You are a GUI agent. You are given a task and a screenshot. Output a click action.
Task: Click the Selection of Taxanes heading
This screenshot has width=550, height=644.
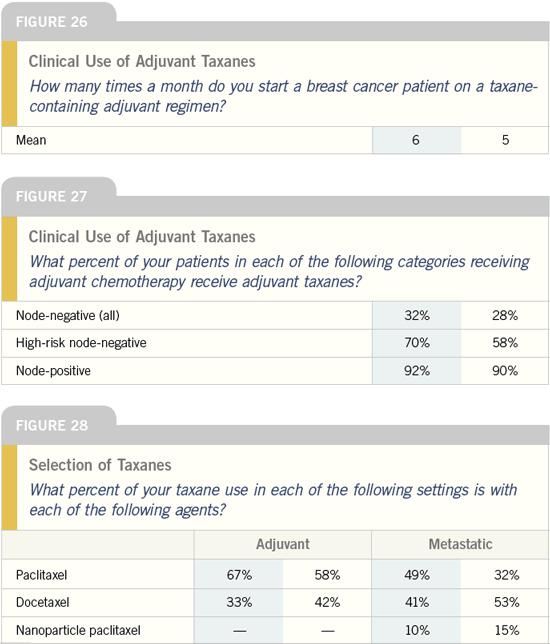[100, 465]
